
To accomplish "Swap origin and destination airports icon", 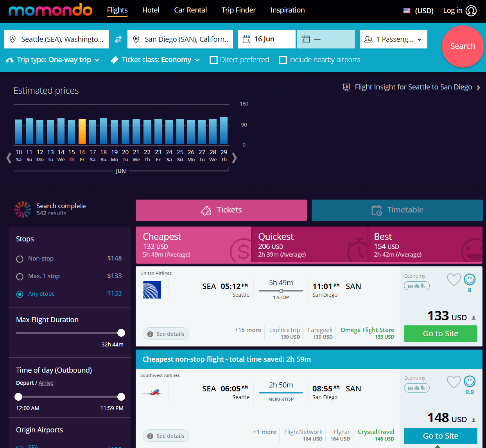I will (118, 39).
